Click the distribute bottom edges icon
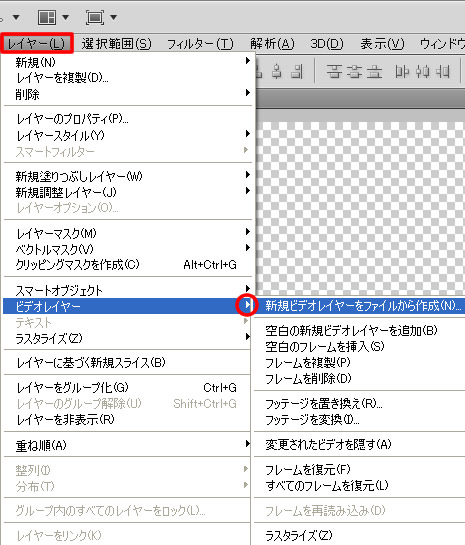Viewport: 465px width, 545px height. tap(375, 72)
